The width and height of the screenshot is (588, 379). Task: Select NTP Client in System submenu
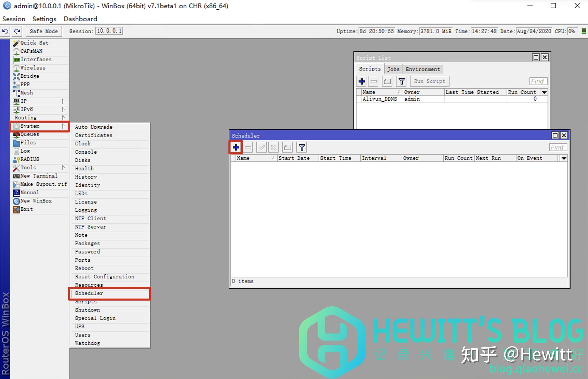110,219
